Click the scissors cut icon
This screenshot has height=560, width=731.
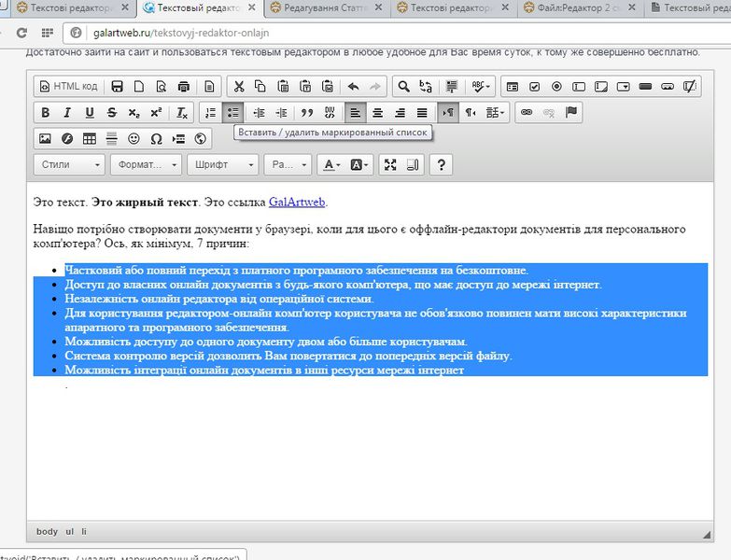click(238, 87)
